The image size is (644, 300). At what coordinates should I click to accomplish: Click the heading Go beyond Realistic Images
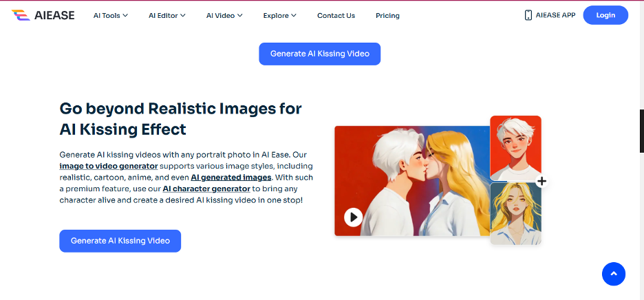[x=181, y=119]
